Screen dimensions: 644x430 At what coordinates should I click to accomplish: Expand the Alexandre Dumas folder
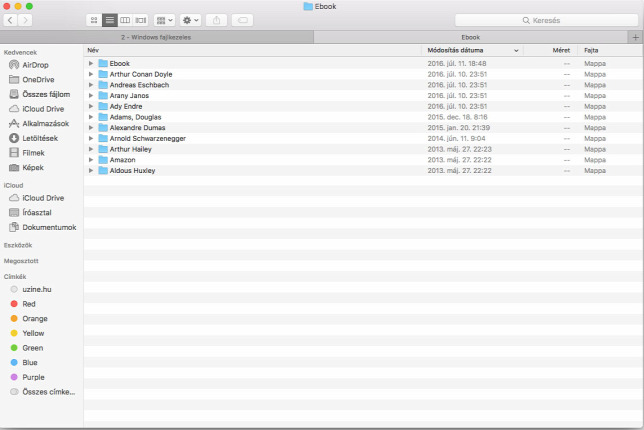[x=91, y=128]
